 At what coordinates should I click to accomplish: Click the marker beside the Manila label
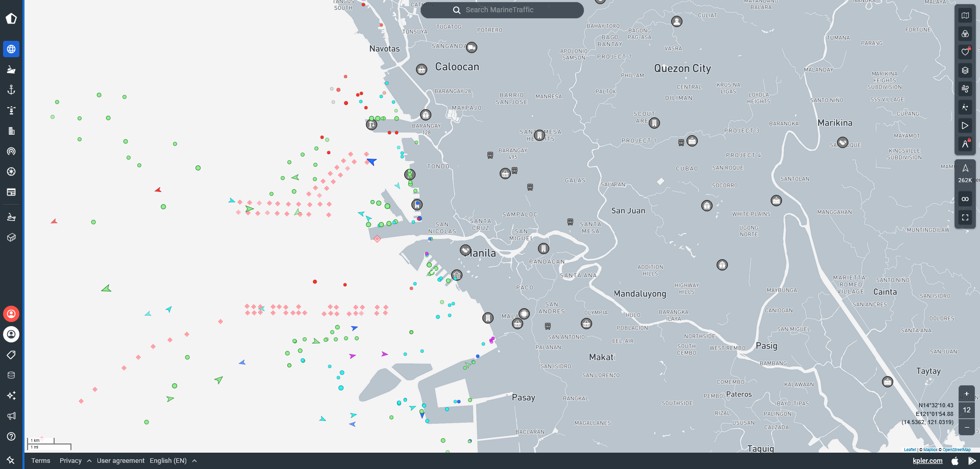(465, 250)
